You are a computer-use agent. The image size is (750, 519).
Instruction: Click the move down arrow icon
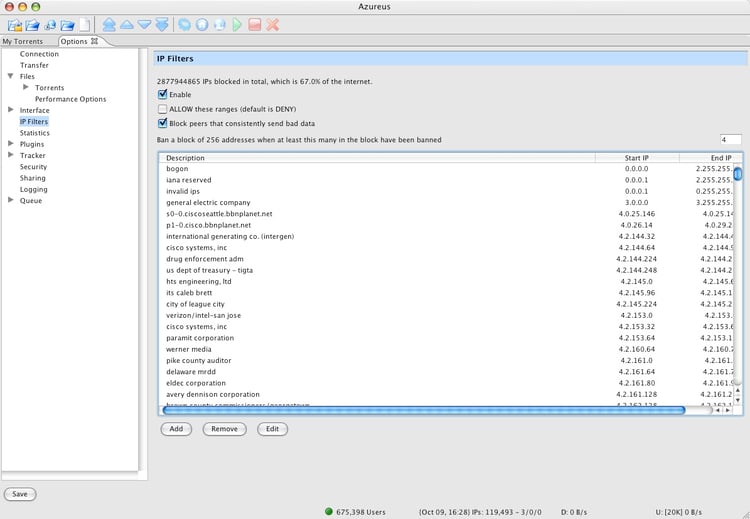pyautogui.click(x=144, y=24)
